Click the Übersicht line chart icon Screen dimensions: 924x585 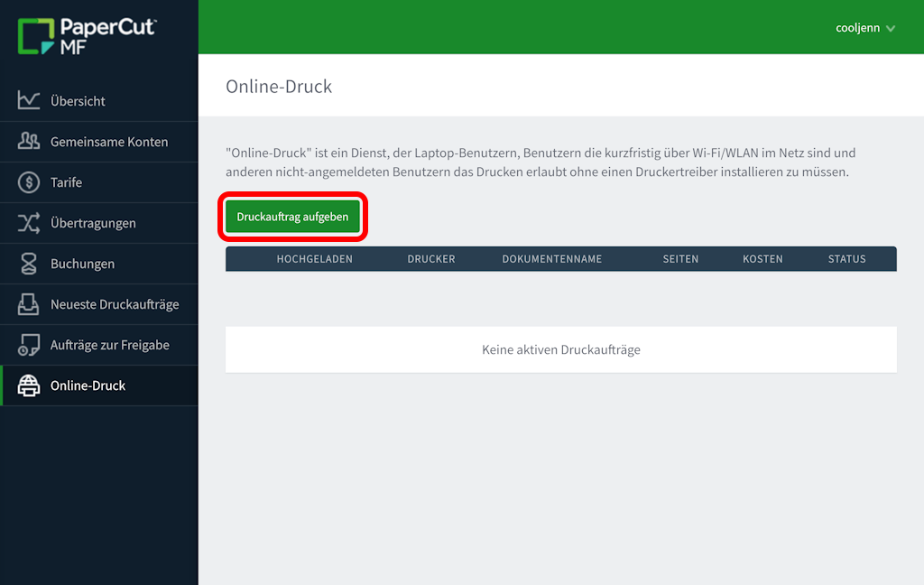click(x=29, y=101)
